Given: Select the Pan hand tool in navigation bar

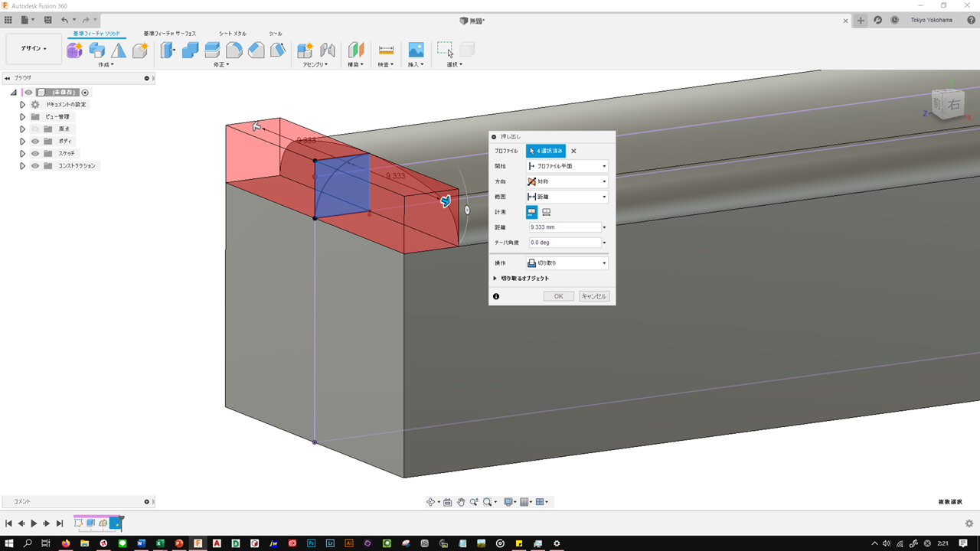Looking at the screenshot, I should (461, 502).
